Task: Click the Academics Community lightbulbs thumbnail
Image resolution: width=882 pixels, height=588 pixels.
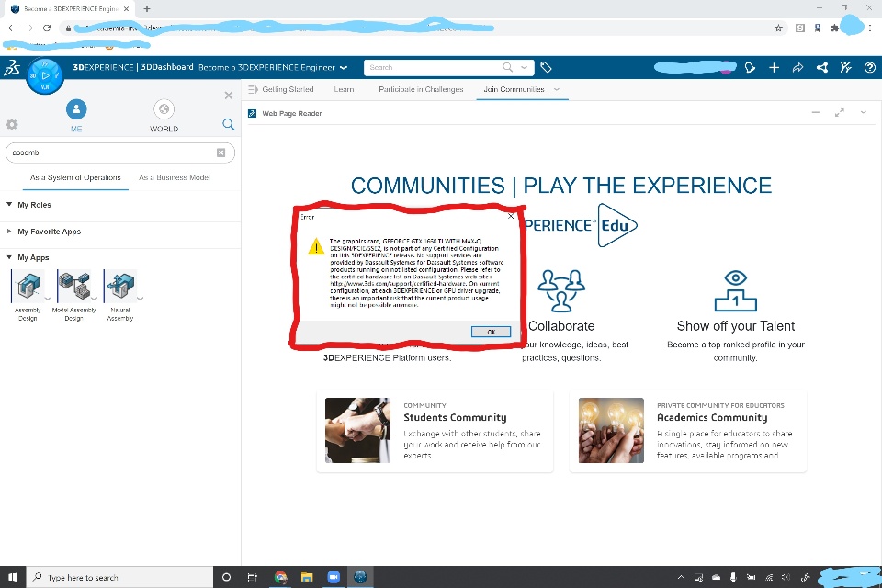Action: [x=612, y=431]
